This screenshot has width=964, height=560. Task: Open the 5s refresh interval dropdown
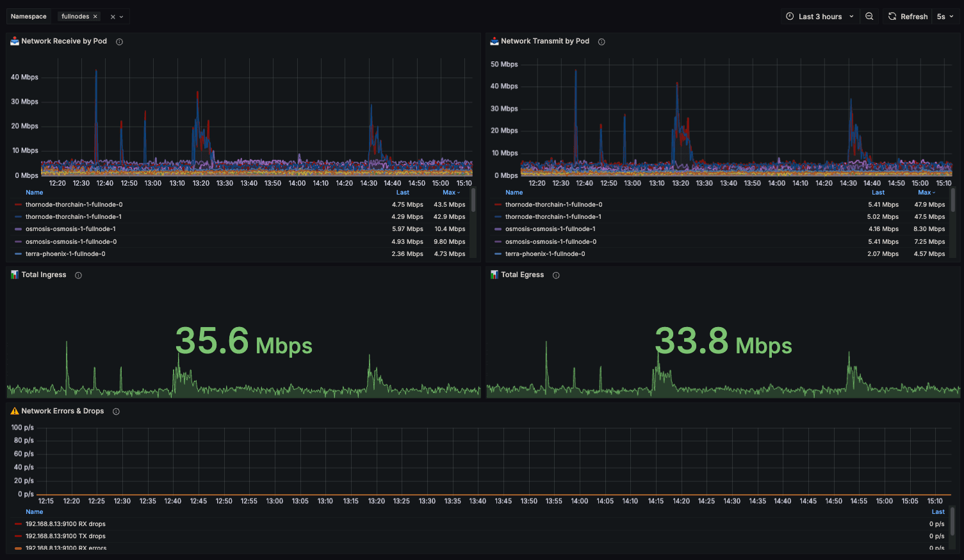(x=945, y=17)
